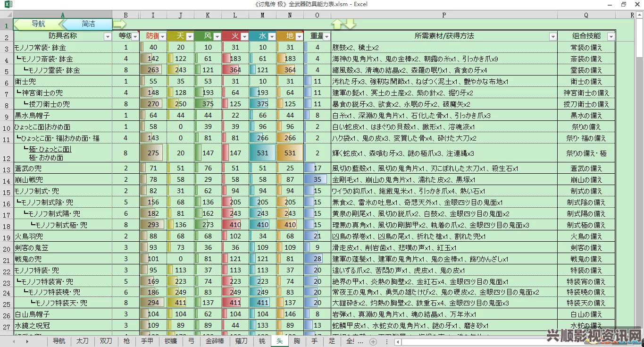The height and width of the screenshot is (347, 644).
Task: Switch to the 金碎棒 sheet tab
Action: 215,341
